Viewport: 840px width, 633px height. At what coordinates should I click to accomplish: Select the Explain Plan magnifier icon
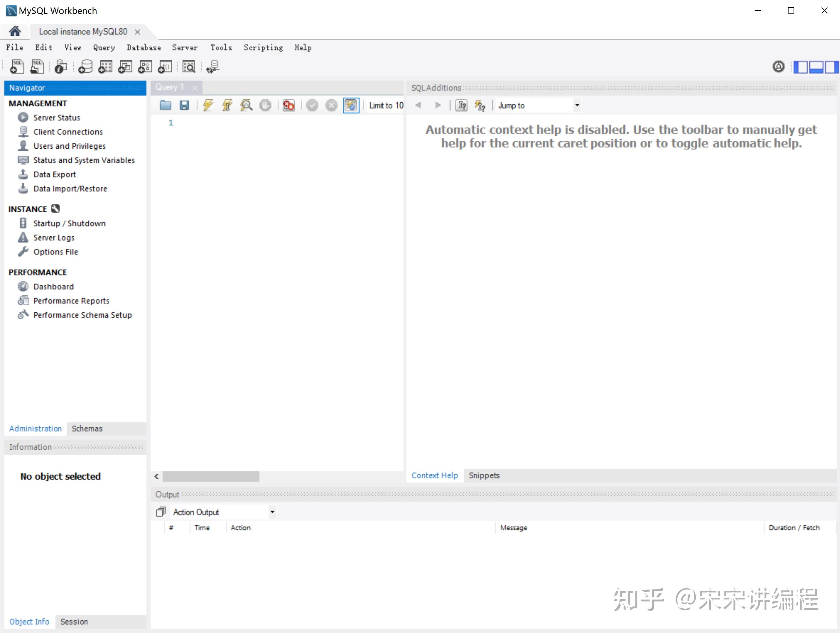(246, 105)
